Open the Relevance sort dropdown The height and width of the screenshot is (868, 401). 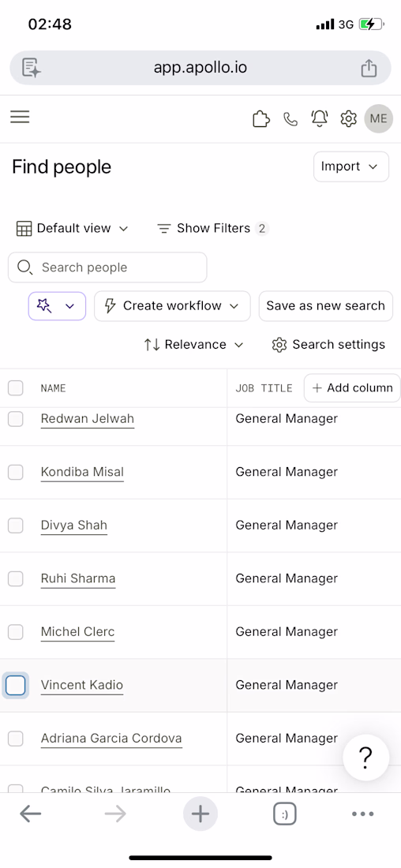click(x=194, y=344)
